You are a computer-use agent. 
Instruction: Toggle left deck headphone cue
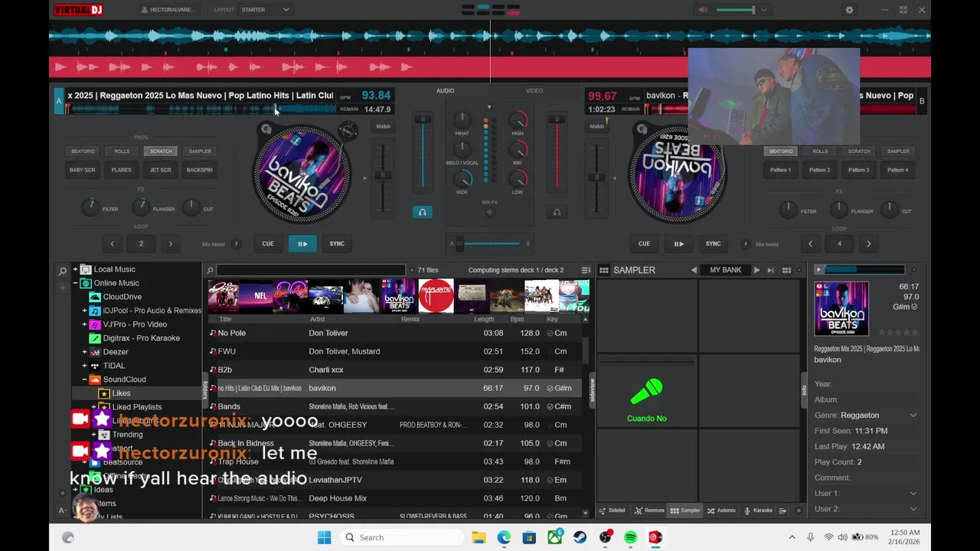pyautogui.click(x=422, y=212)
